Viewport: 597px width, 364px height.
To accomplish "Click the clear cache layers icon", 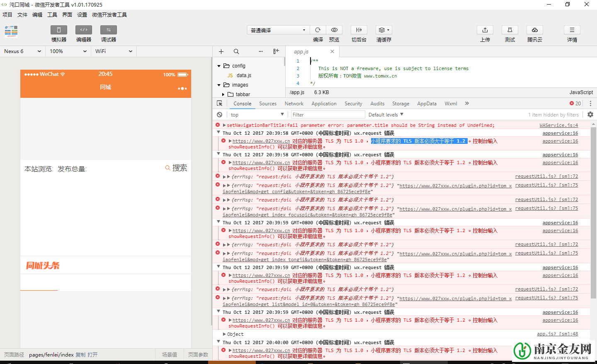I will 383,30.
